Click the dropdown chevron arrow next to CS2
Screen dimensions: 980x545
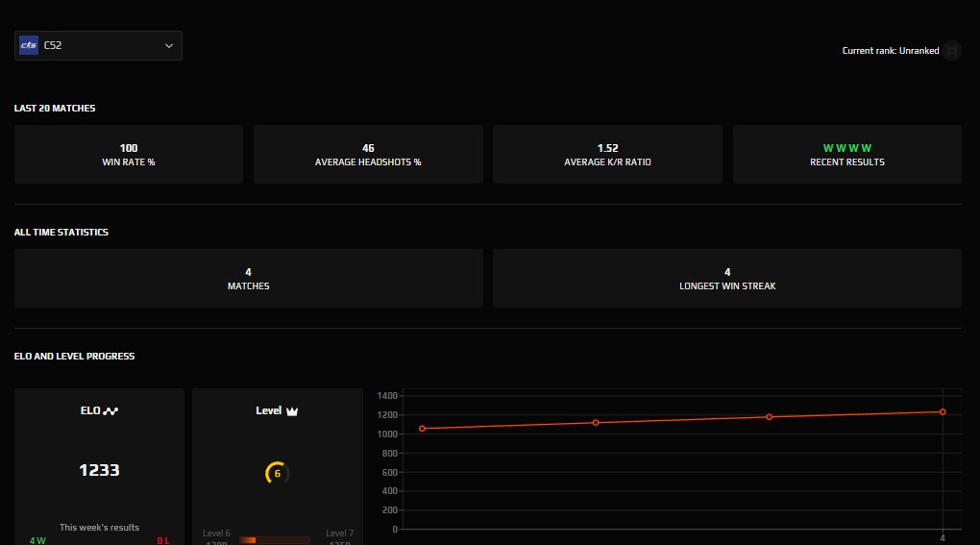169,45
